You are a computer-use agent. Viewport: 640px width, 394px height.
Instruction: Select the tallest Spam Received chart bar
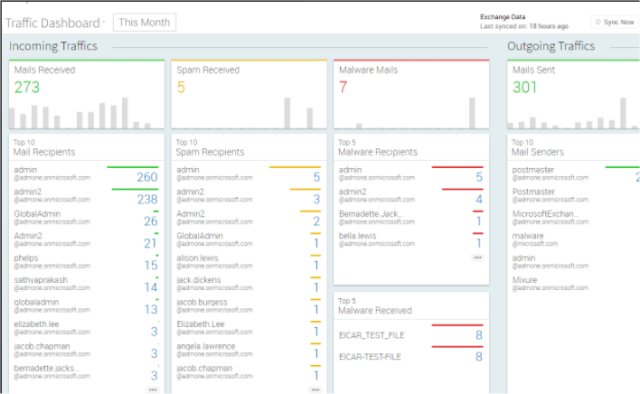click(287, 113)
